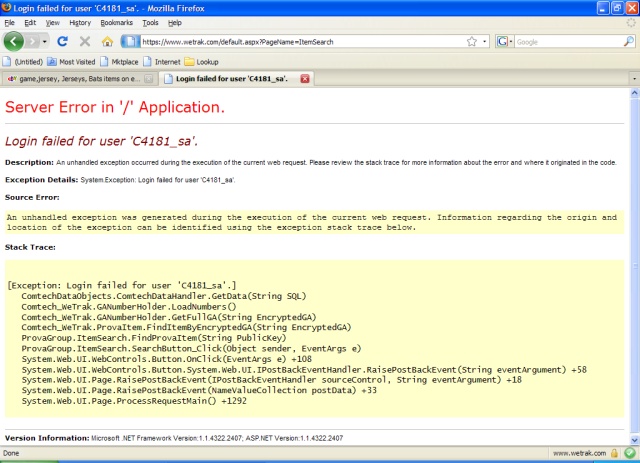Screen dimensions: 640x463
Task: Bookmark this page with the star icon
Action: 472,42
